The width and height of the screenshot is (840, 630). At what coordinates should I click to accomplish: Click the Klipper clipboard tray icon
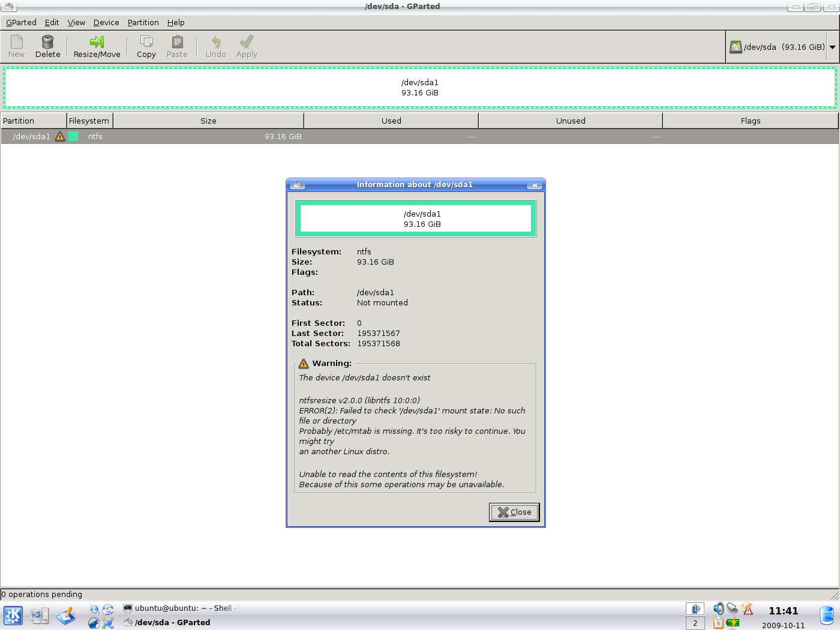[718, 623]
